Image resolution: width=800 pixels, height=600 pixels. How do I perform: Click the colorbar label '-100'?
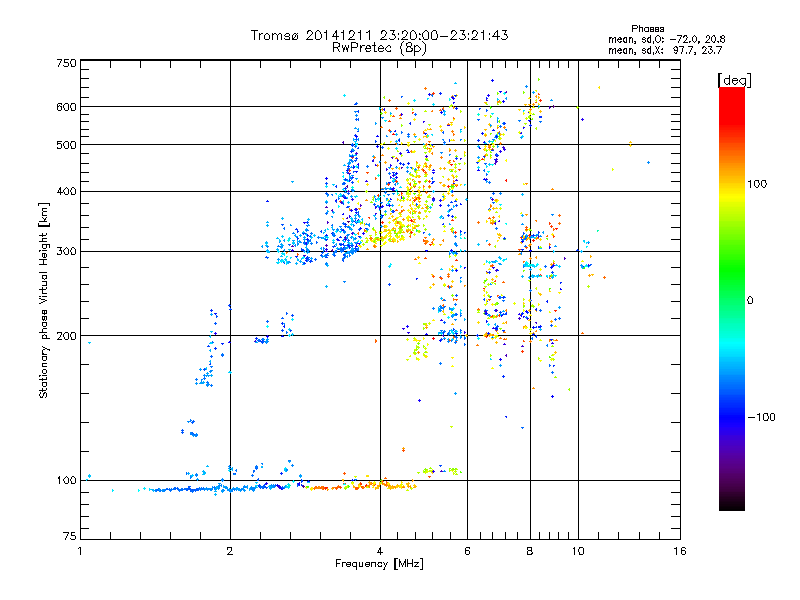click(762, 417)
